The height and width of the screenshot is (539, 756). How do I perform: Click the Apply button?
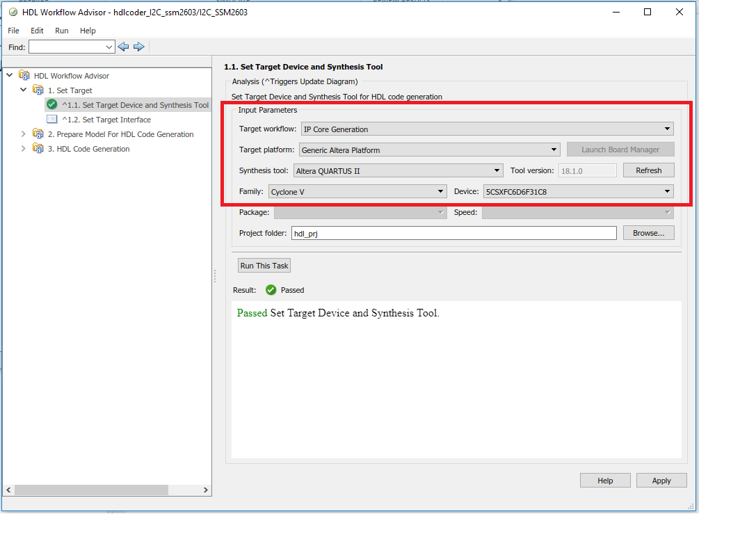[661, 480]
